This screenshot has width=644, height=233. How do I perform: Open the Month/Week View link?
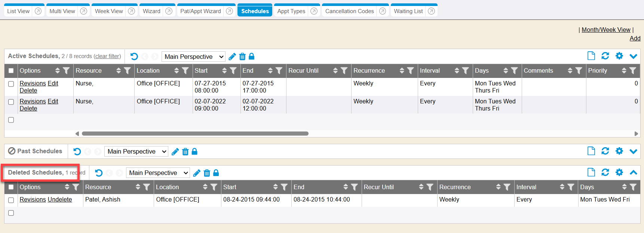coord(606,30)
